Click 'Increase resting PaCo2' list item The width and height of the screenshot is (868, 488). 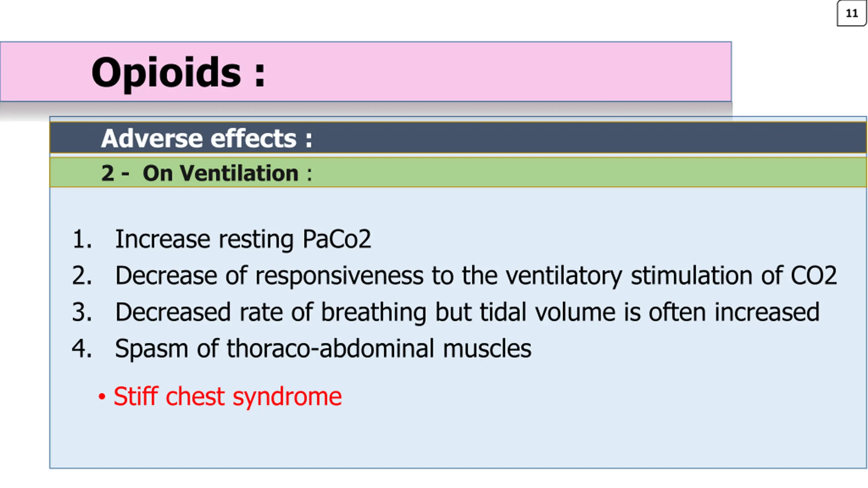pos(243,240)
